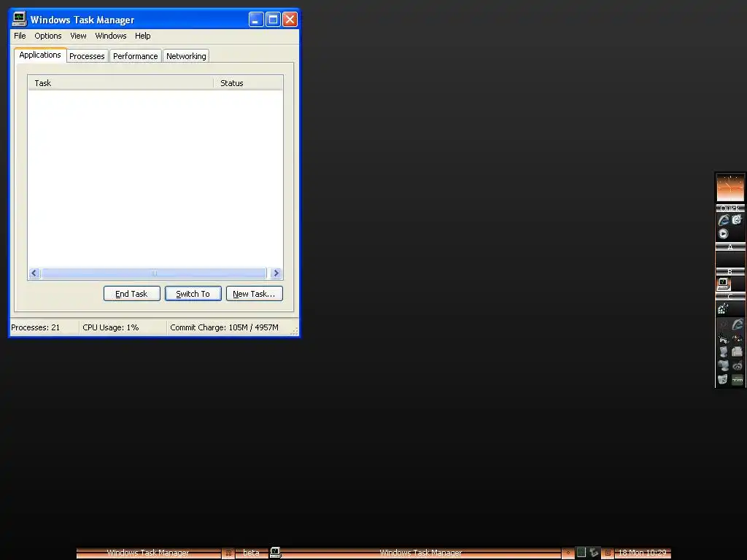Image resolution: width=747 pixels, height=560 pixels.
Task: Click the network computers icon in the sidebar grid
Action: point(724,366)
